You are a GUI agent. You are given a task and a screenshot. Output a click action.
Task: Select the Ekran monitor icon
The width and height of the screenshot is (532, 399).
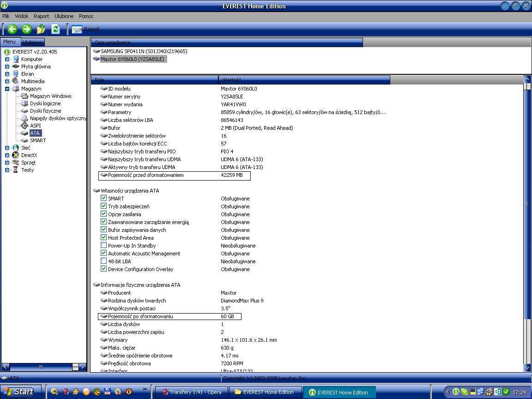16,74
